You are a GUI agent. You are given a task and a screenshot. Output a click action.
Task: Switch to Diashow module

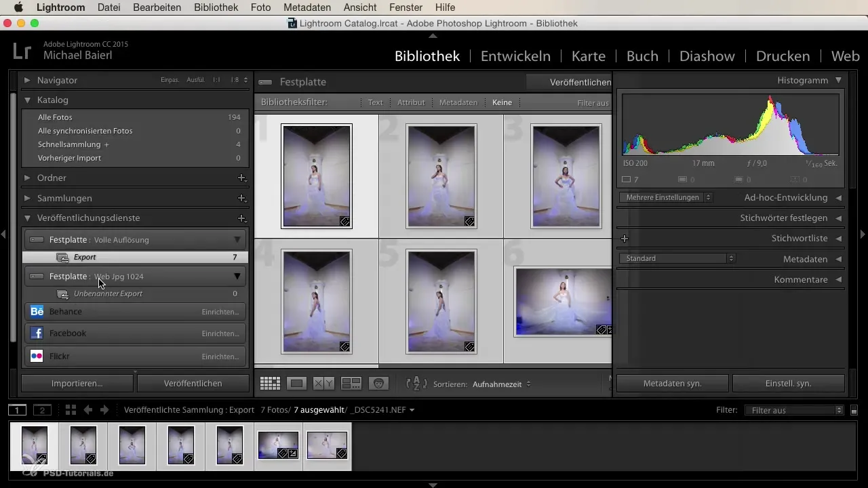(x=708, y=56)
